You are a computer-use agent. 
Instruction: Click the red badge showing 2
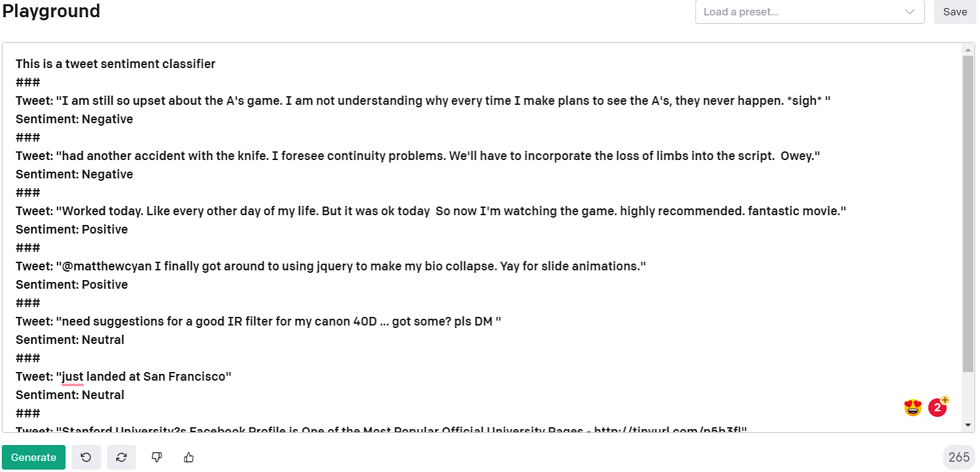(937, 407)
